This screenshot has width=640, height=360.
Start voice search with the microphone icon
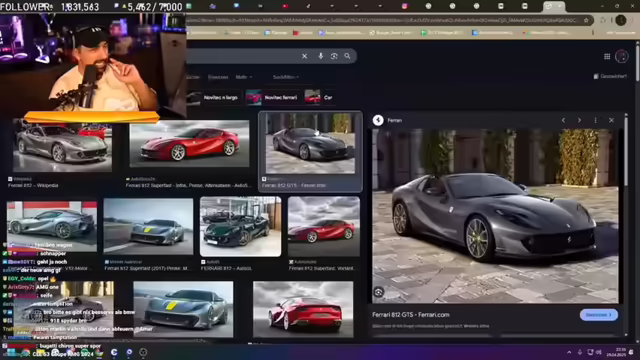pyautogui.click(x=320, y=56)
